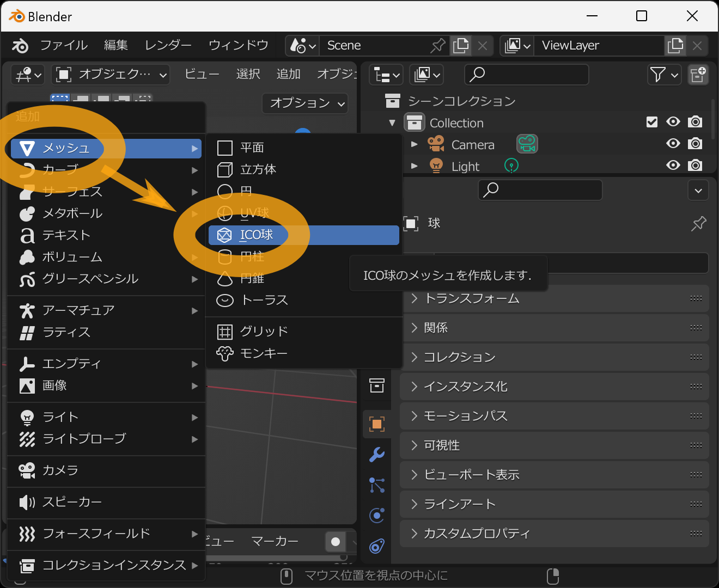This screenshot has height=588, width=719.
Task: Open the ウィンドウ menu
Action: point(239,45)
